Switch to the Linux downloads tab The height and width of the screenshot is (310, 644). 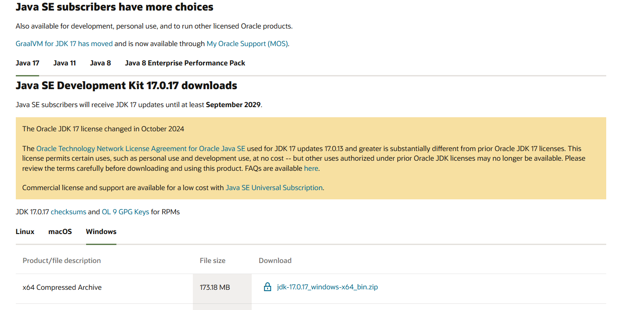(x=25, y=231)
